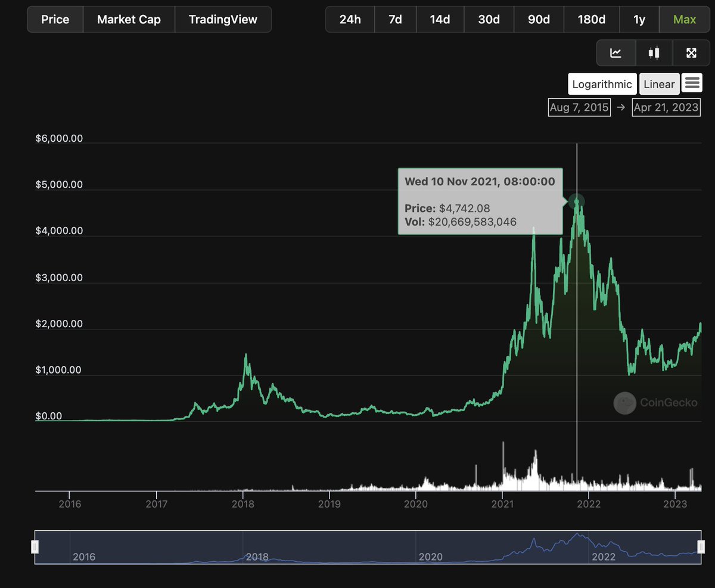Screen dimensions: 715x588
Task: Open the TradingView tab
Action: click(x=223, y=19)
